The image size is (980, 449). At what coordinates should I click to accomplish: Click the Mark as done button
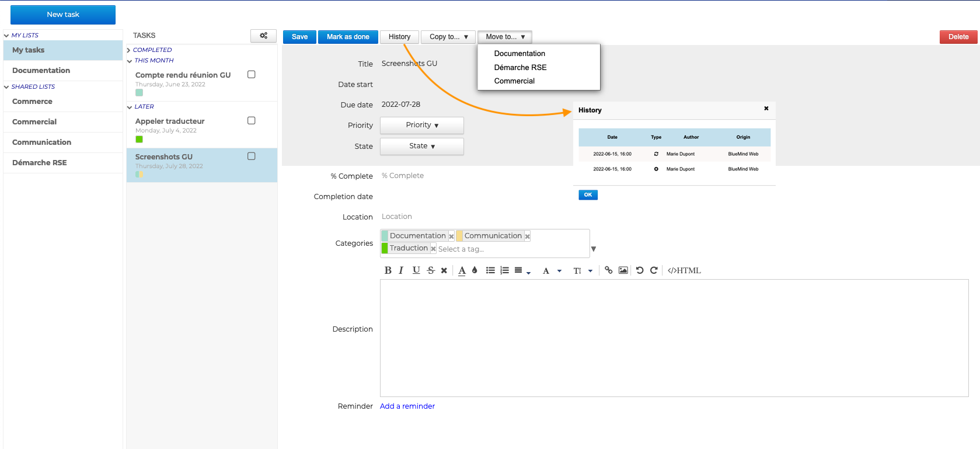[x=348, y=37]
